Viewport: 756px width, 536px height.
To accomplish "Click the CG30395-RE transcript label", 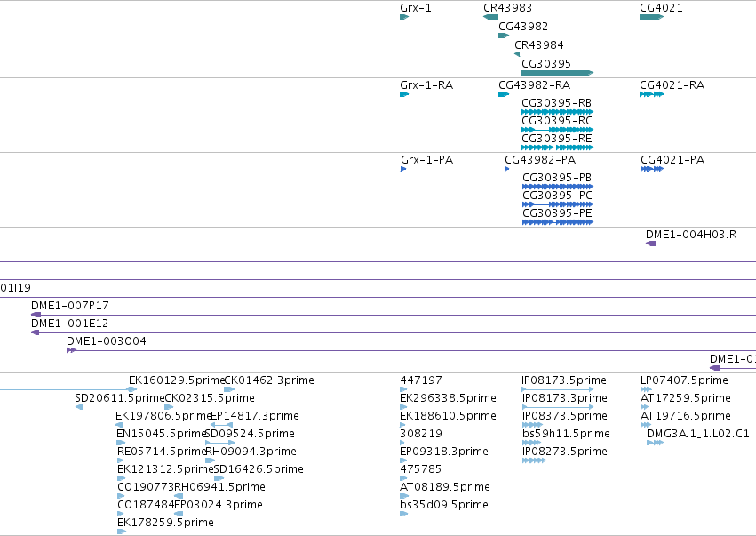I will [x=557, y=139].
